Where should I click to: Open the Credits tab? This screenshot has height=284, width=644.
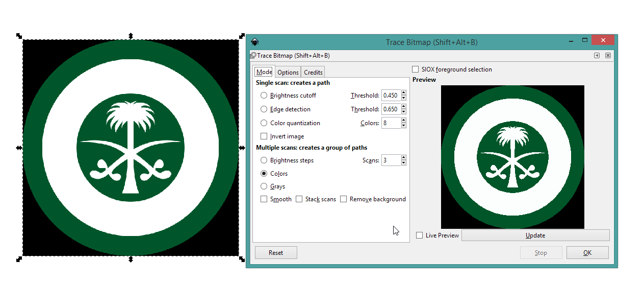coord(313,73)
